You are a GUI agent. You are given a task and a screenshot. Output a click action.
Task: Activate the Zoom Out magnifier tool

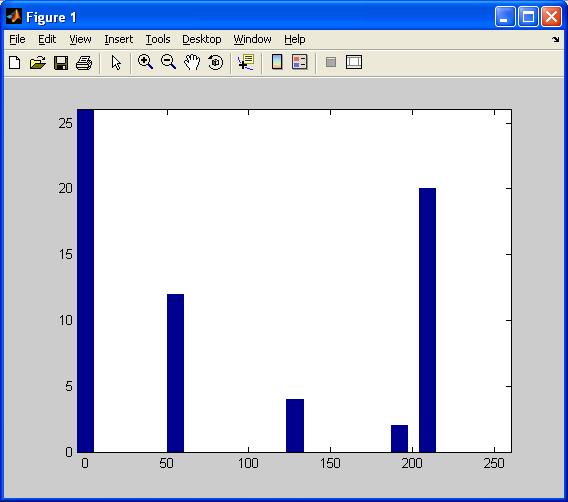point(168,62)
